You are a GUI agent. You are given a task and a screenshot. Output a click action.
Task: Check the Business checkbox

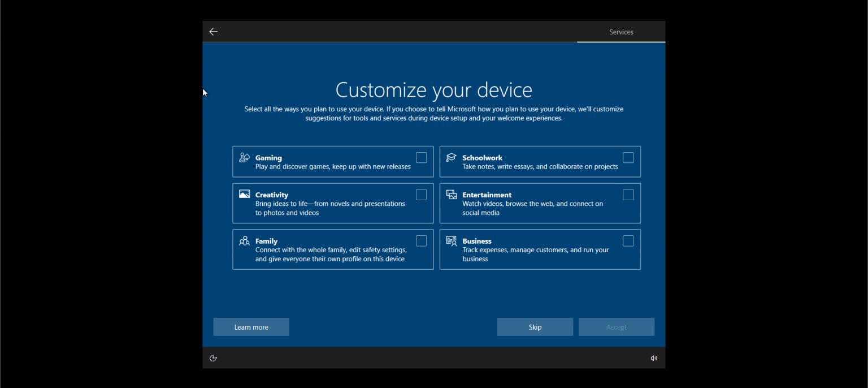[x=628, y=240]
